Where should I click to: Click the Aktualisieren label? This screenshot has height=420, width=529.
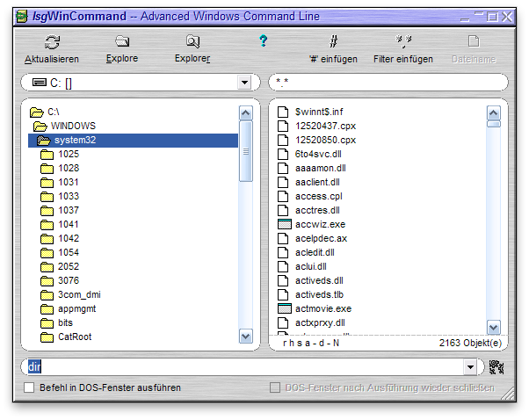(52, 59)
